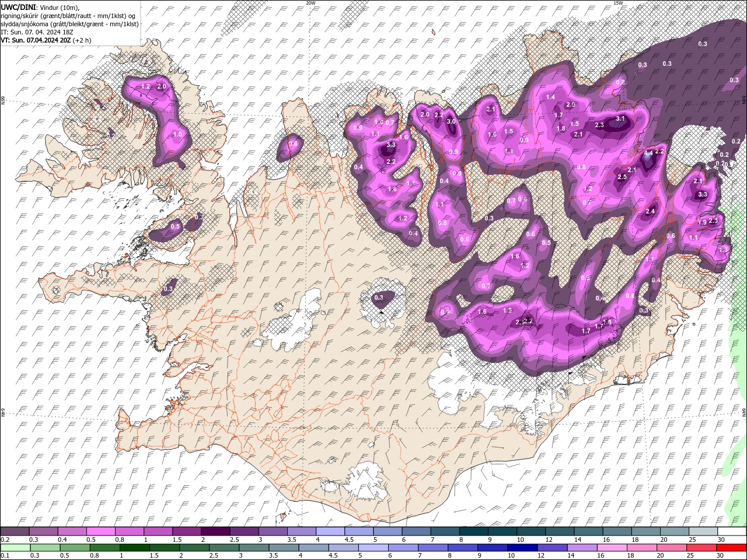Click the 0.3 value inside the white glacier outline

point(379,297)
